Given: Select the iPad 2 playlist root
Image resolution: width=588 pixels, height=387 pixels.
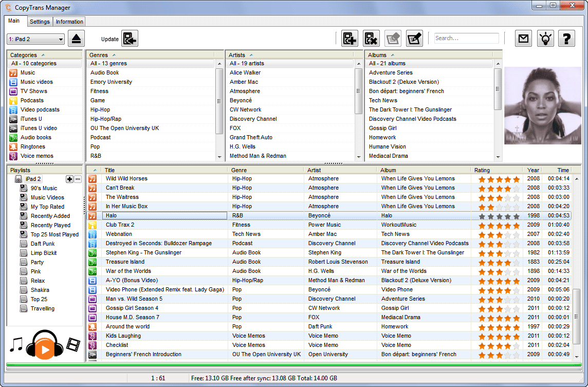Looking at the screenshot, I should coord(33,179).
